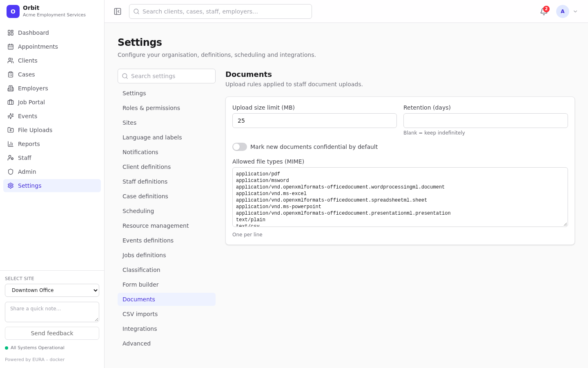
Task: Click the Job Portal briefcase icon
Action: click(x=11, y=102)
